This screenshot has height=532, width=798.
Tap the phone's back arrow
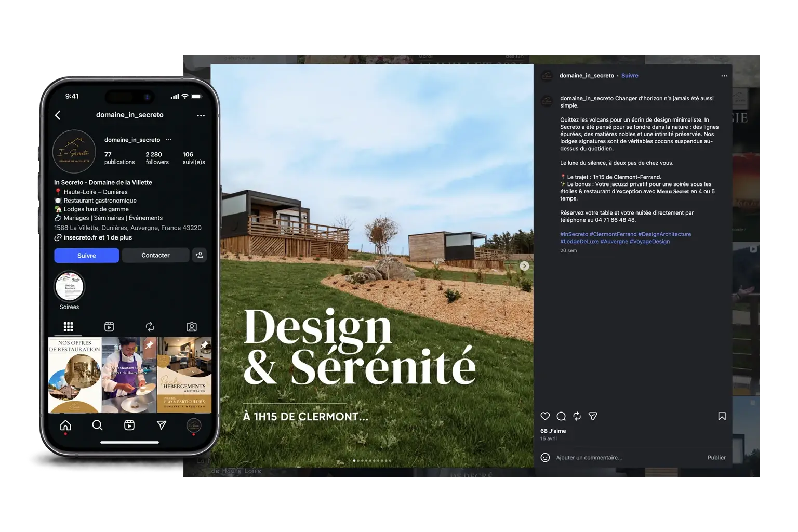(58, 115)
